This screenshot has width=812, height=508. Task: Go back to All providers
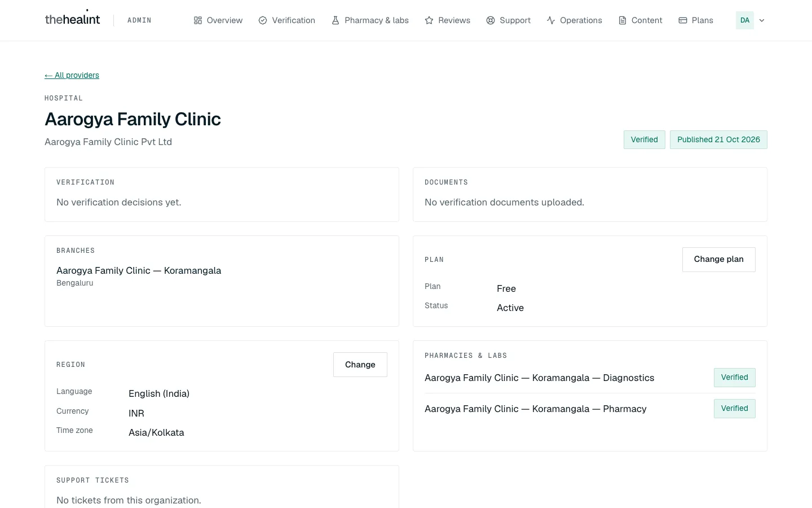(x=72, y=75)
